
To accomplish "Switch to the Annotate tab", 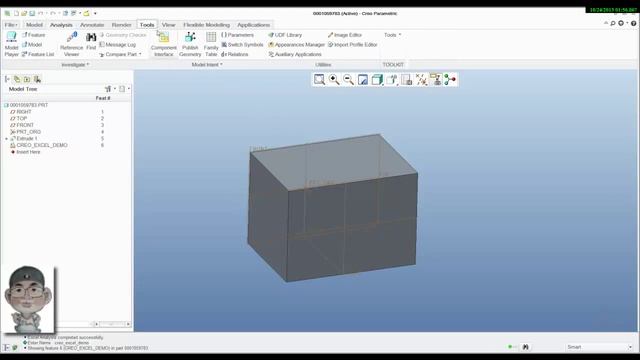I will [92, 25].
